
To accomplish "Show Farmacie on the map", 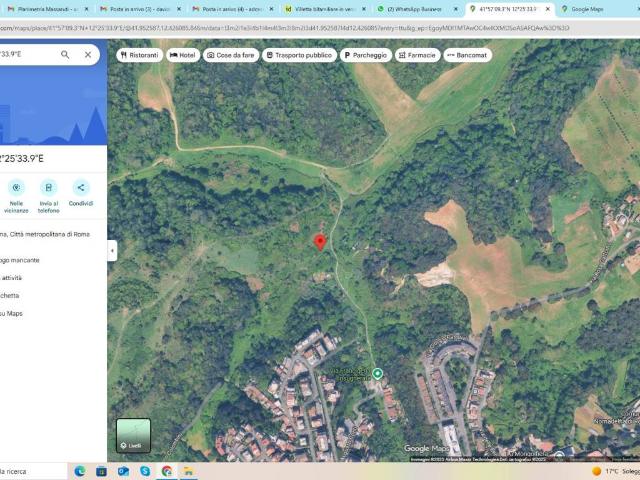I will (418, 55).
